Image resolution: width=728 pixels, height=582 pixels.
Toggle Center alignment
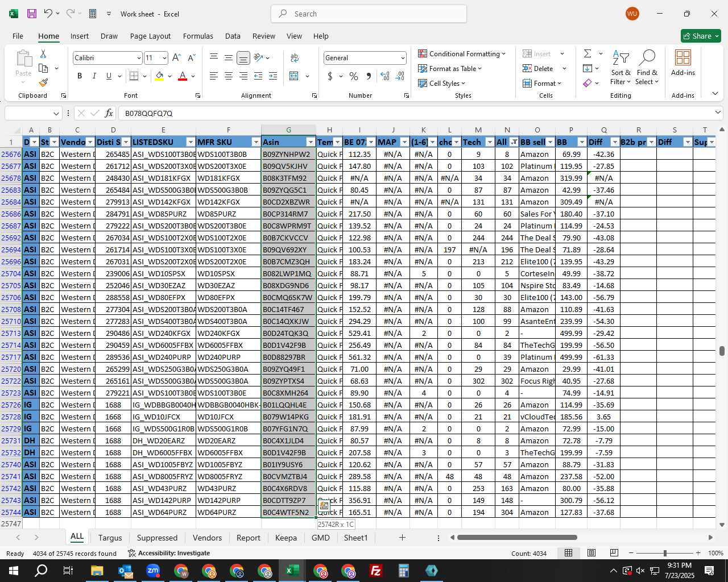pyautogui.click(x=228, y=76)
